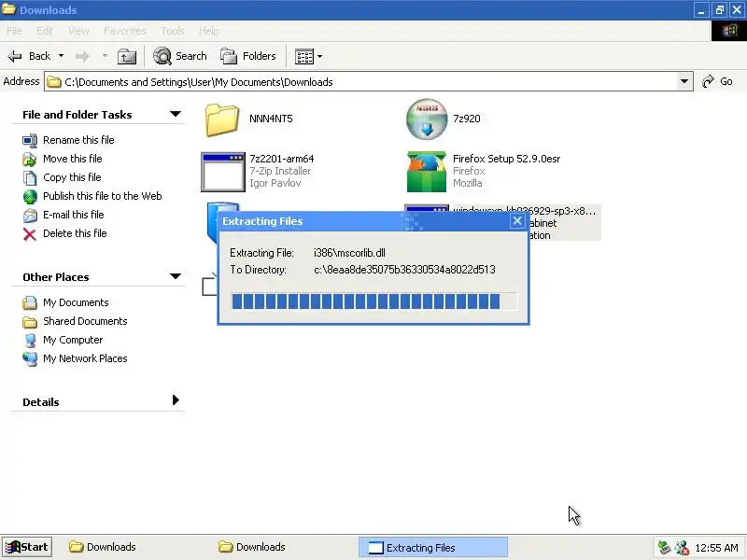
Task: Click Extracting Files taskbar button
Action: (433, 547)
